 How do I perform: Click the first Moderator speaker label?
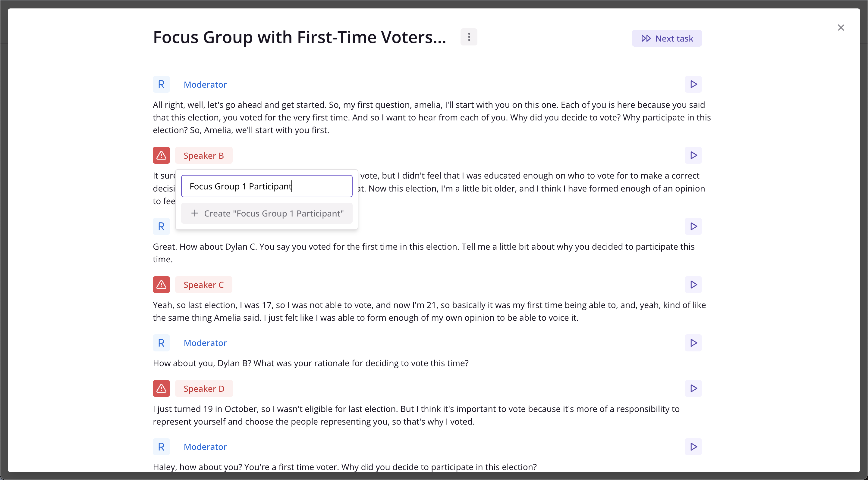tap(205, 84)
